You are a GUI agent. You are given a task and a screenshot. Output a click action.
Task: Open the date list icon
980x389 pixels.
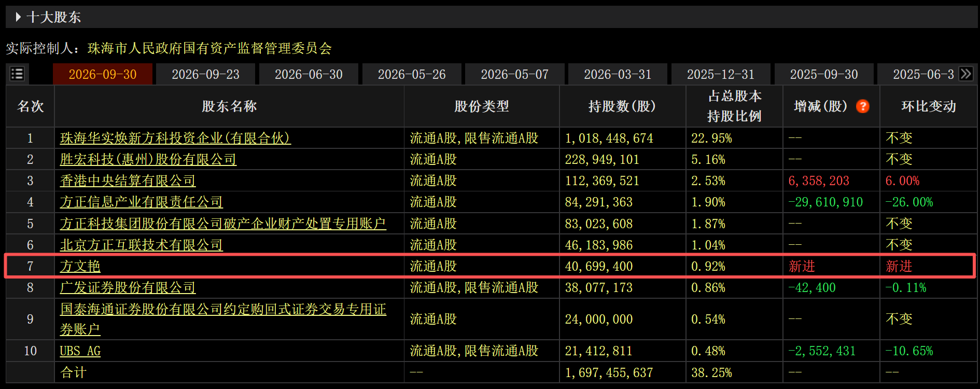[x=17, y=74]
